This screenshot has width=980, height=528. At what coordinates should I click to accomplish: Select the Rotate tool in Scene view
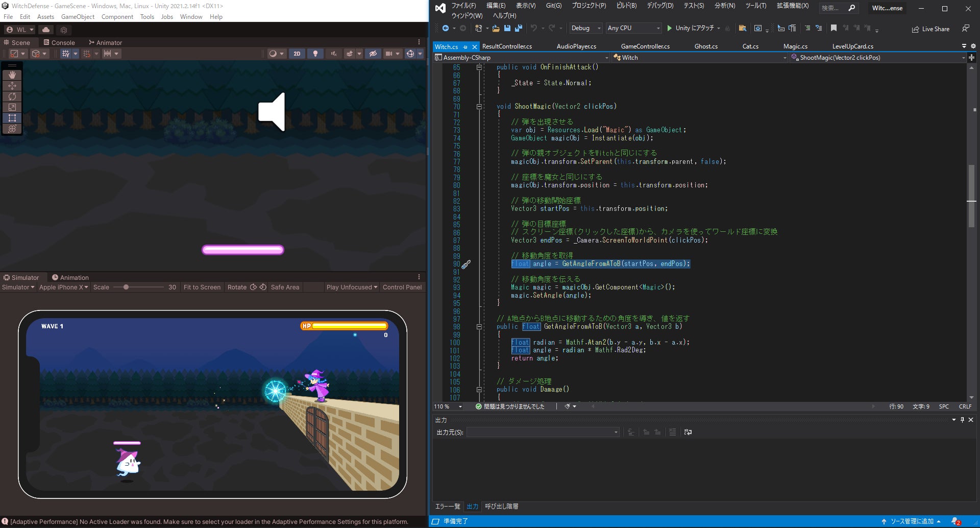(x=12, y=97)
